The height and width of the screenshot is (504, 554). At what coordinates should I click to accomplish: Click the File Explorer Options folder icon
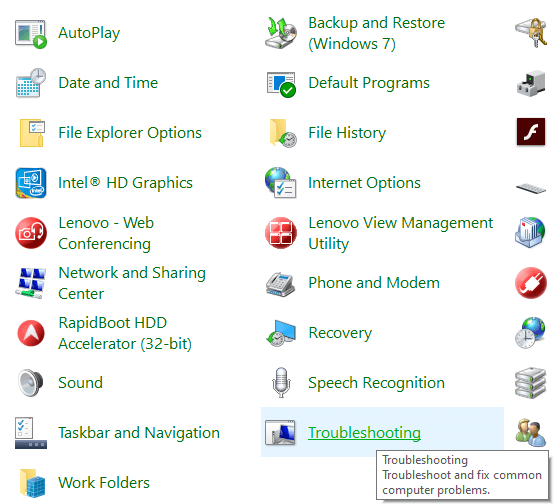(32, 133)
